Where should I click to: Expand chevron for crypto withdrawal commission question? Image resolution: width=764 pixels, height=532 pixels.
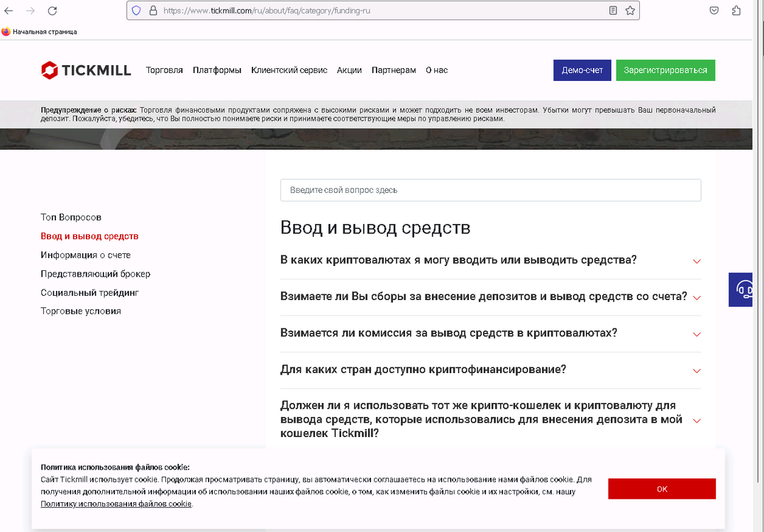coord(697,334)
